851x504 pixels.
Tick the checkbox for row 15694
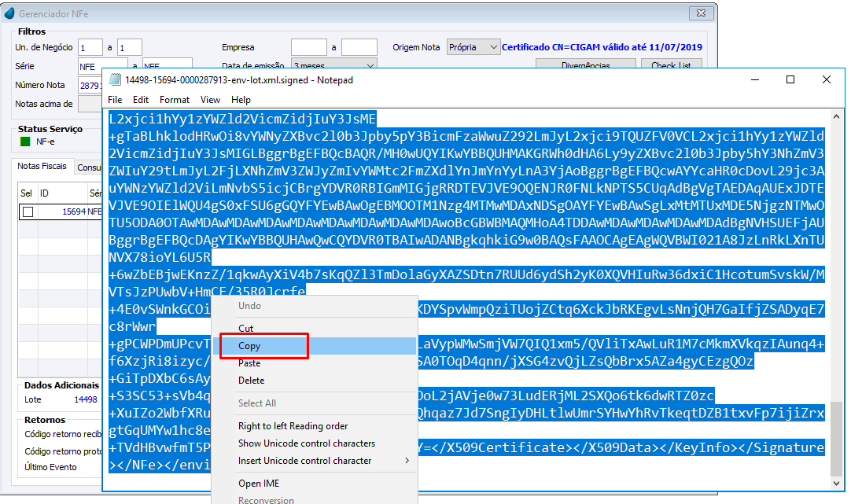coord(28,212)
